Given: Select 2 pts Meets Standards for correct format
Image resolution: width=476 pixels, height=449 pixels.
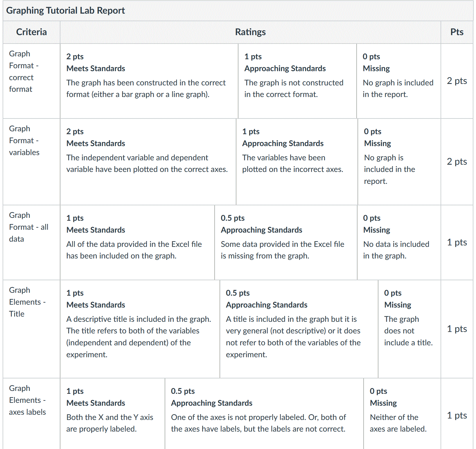Looking at the screenshot, I should (149, 81).
